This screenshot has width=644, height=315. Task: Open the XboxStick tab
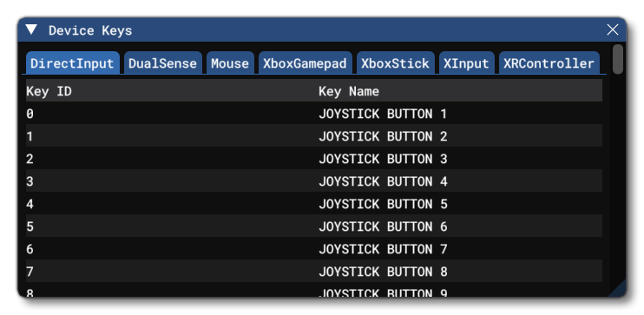pyautogui.click(x=395, y=63)
